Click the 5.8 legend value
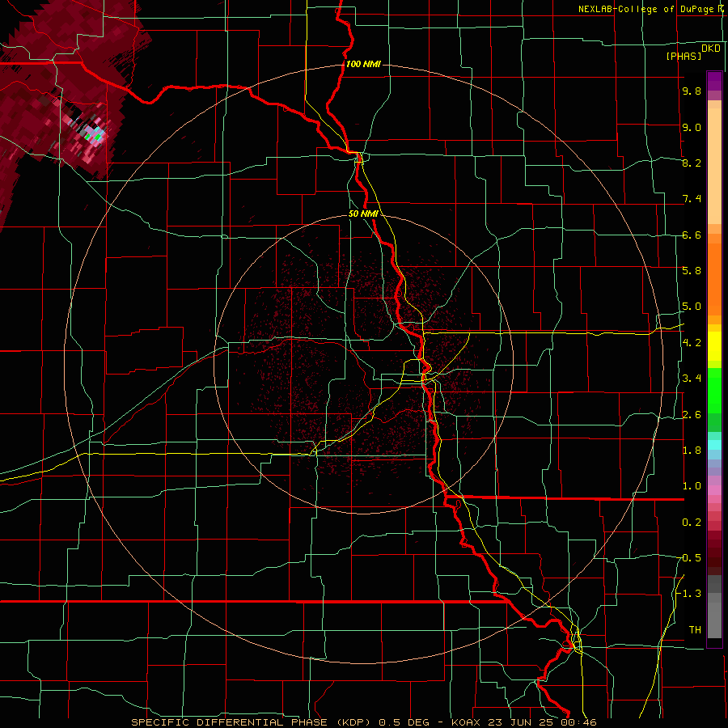Viewport: 728px width, 728px height. 692,271
